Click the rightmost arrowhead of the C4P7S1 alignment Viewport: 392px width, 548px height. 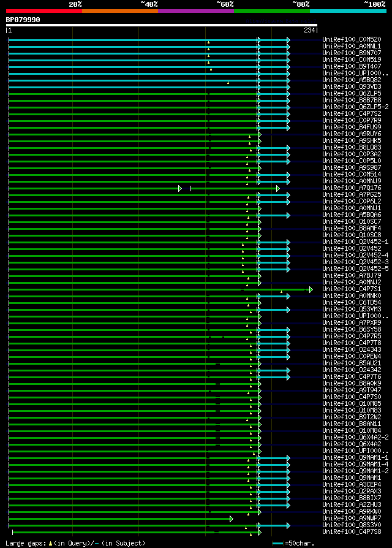click(311, 290)
